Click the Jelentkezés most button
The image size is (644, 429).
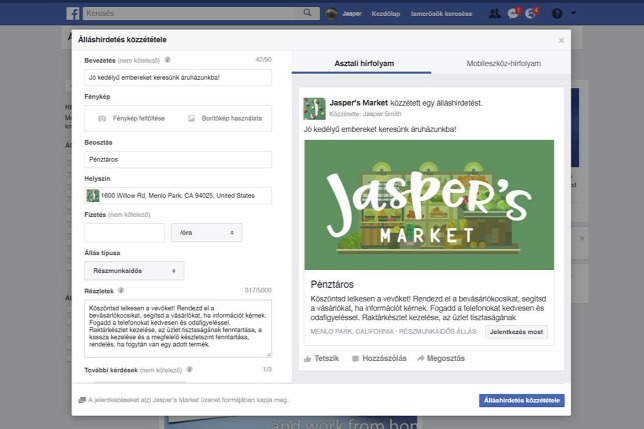pyautogui.click(x=516, y=332)
